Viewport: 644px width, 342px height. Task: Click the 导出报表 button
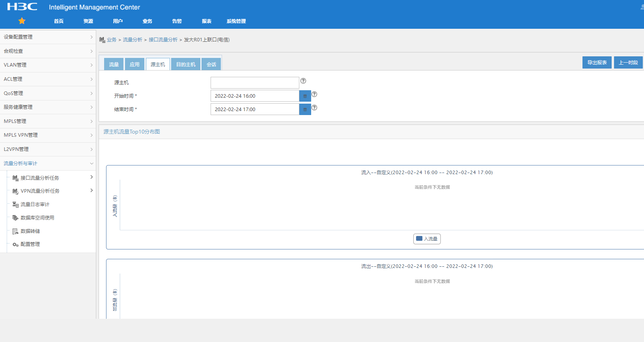pyautogui.click(x=597, y=63)
